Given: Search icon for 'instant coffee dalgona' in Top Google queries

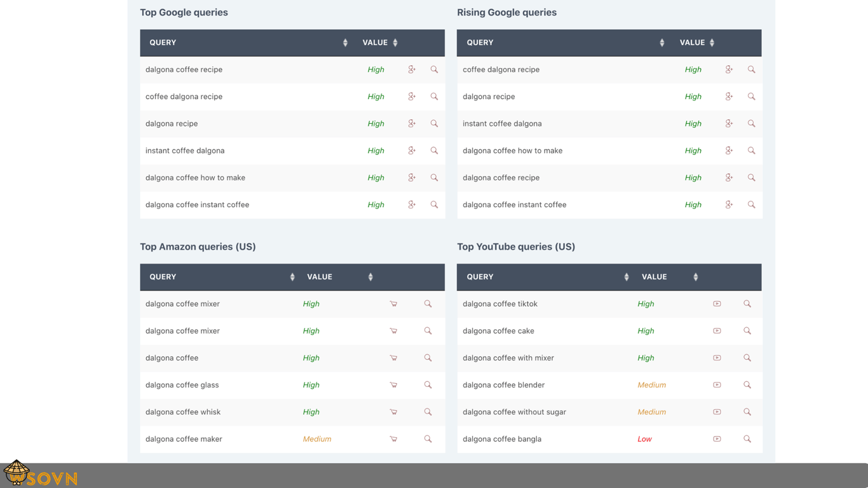Looking at the screenshot, I should pyautogui.click(x=434, y=151).
